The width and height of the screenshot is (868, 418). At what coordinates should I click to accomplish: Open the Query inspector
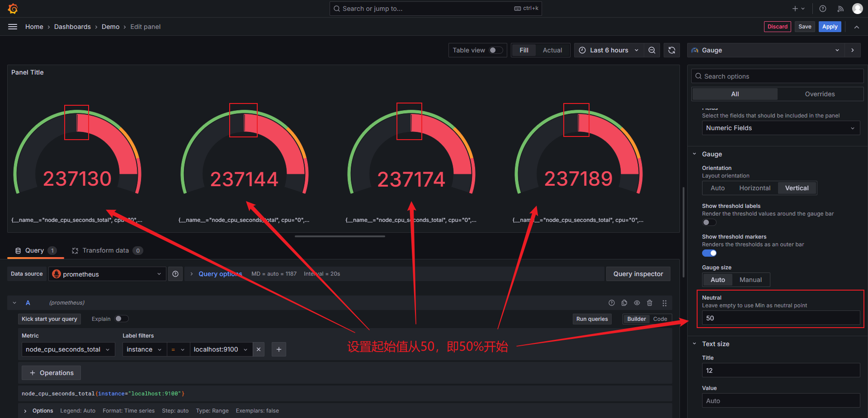(638, 274)
